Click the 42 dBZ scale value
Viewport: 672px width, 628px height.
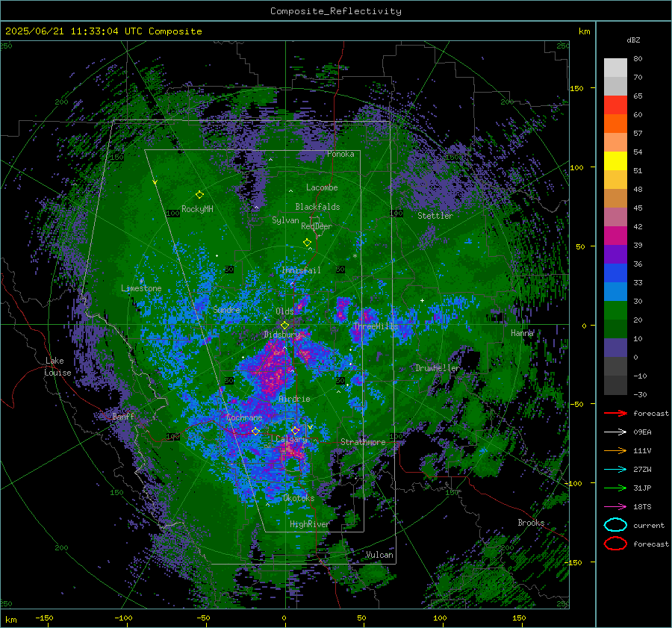(x=638, y=227)
